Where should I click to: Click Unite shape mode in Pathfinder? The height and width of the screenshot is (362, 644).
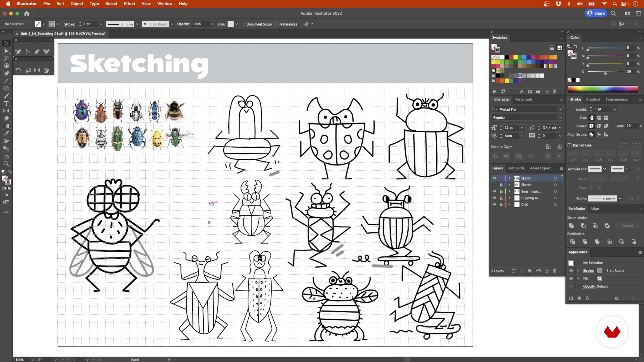coord(571,226)
